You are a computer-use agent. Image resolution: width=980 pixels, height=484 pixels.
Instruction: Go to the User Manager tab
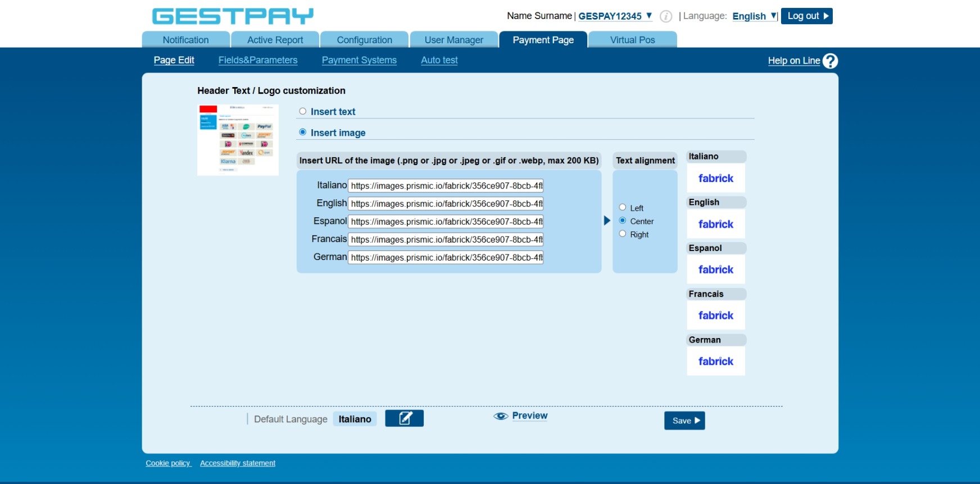tap(454, 40)
